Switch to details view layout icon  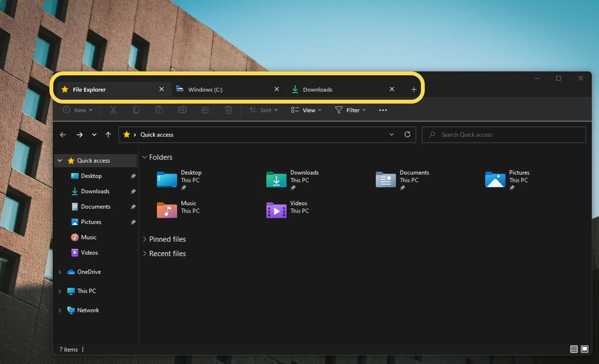click(574, 349)
